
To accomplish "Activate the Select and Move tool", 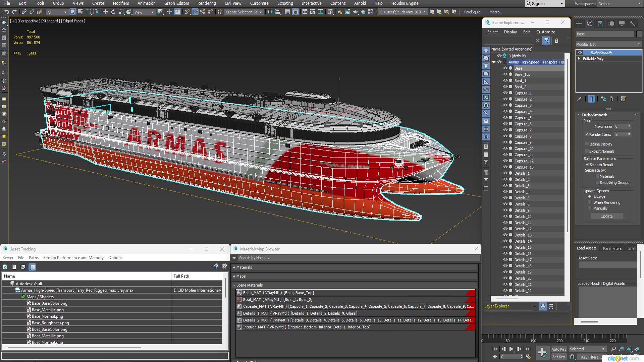I will (x=105, y=12).
